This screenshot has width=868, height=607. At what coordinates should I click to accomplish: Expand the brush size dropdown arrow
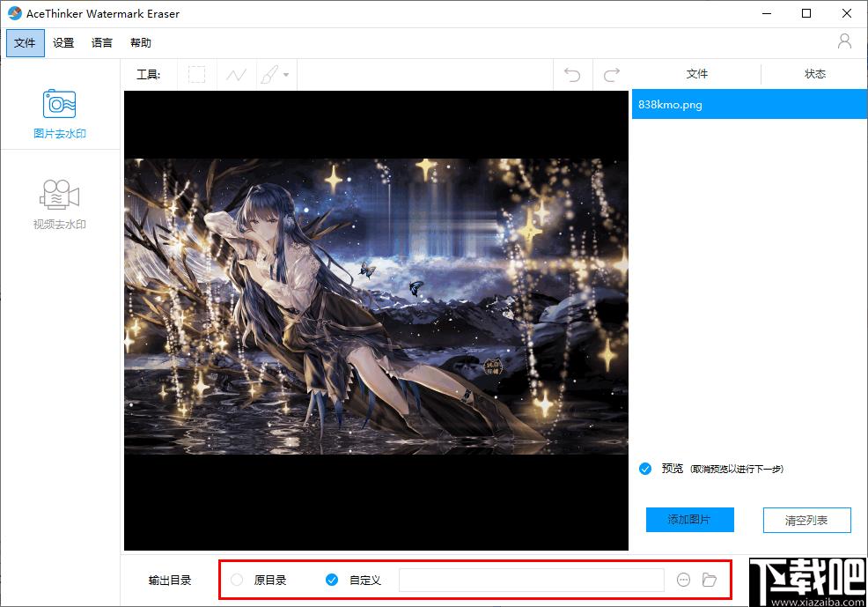point(286,74)
